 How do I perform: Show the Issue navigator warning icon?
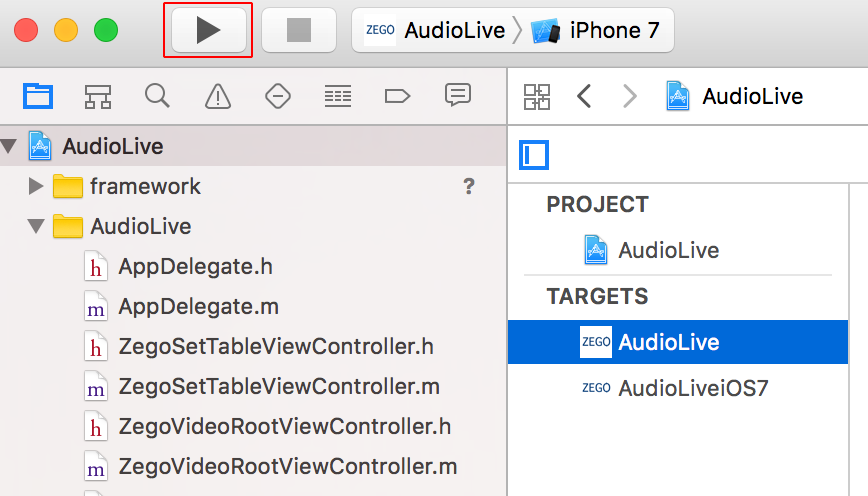click(x=218, y=96)
